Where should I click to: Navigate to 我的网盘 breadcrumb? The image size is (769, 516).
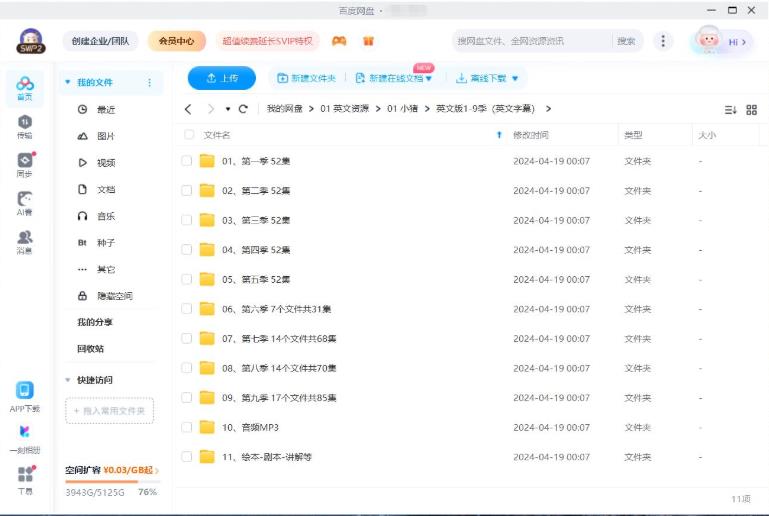point(284,109)
